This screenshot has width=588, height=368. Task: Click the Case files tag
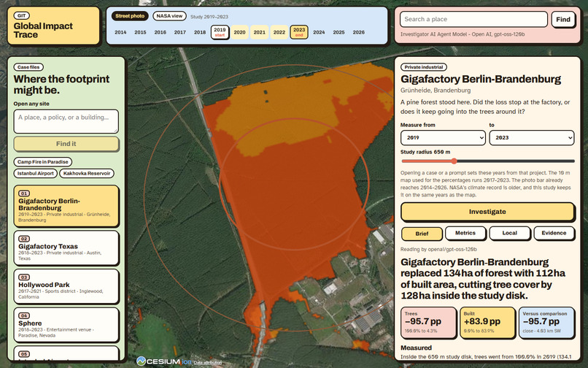28,67
